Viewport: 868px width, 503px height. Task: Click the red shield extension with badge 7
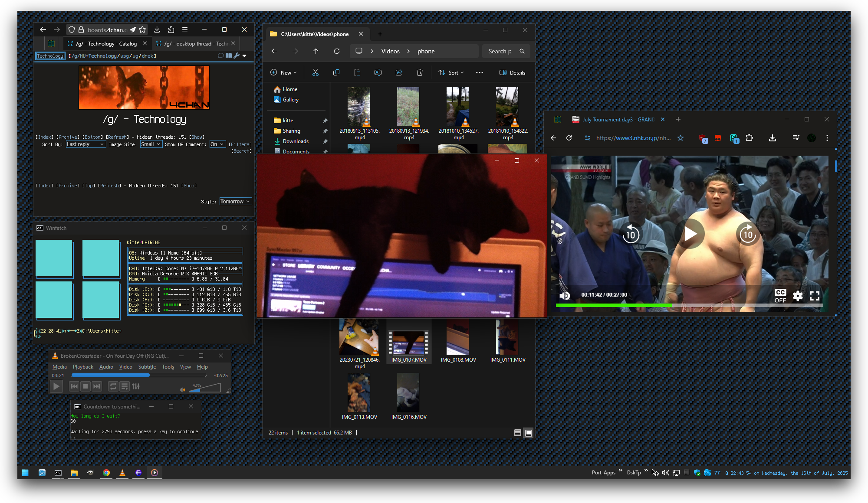[x=703, y=138]
